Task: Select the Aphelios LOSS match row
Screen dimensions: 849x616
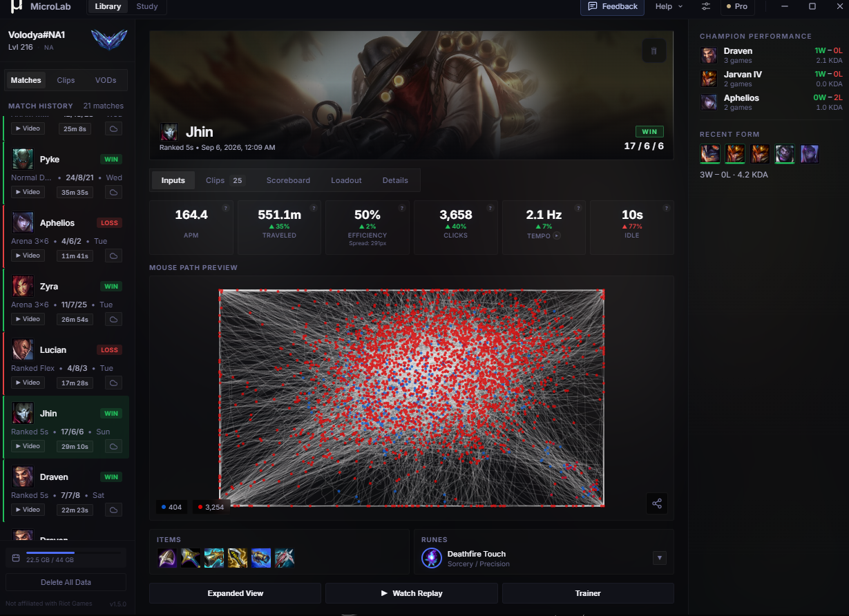Action: pos(66,236)
